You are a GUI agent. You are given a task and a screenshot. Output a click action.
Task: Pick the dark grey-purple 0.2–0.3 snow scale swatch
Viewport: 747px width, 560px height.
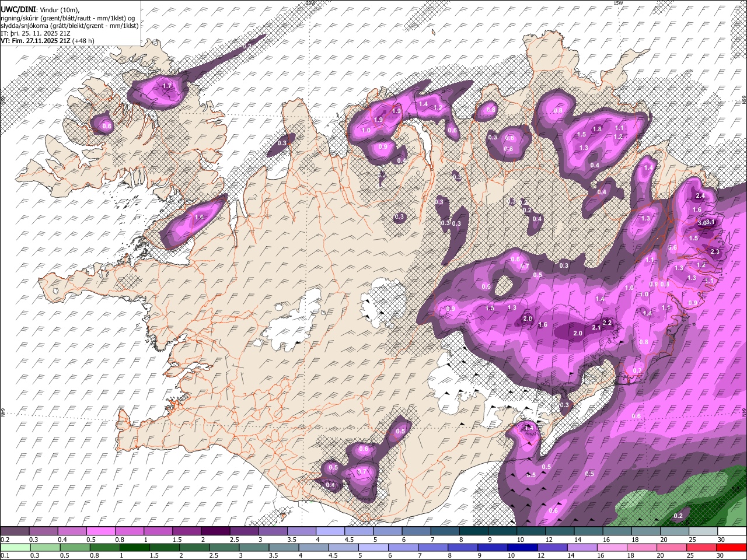(15, 531)
